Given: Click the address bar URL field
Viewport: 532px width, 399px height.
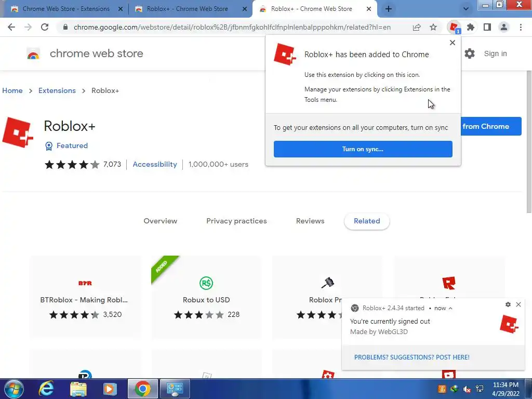Looking at the screenshot, I should tap(232, 27).
